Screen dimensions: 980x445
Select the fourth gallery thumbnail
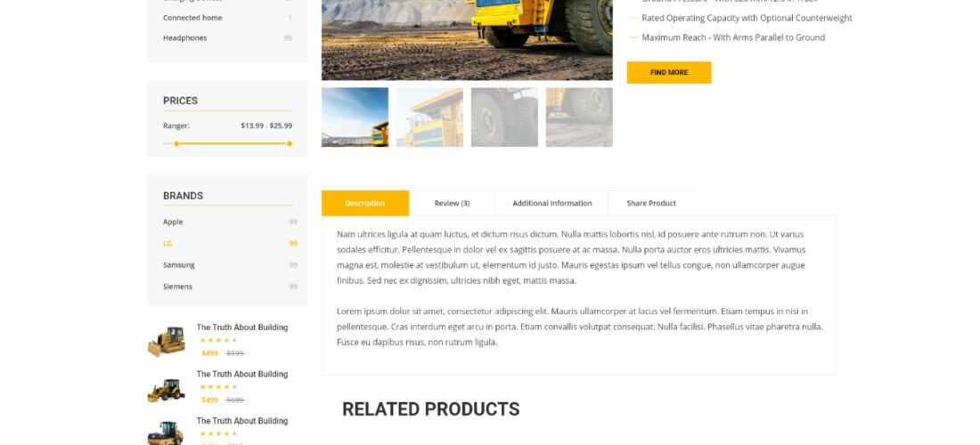pyautogui.click(x=579, y=117)
